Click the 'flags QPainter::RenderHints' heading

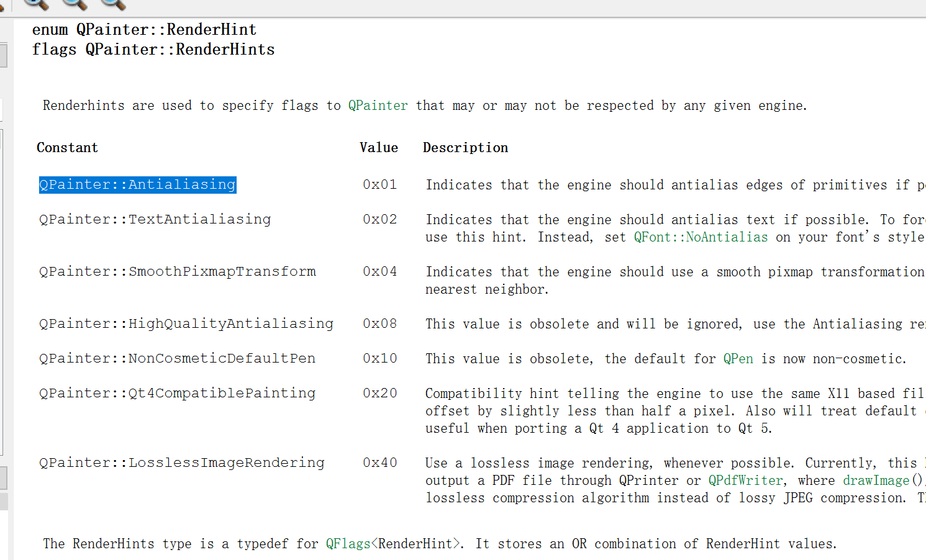click(153, 49)
